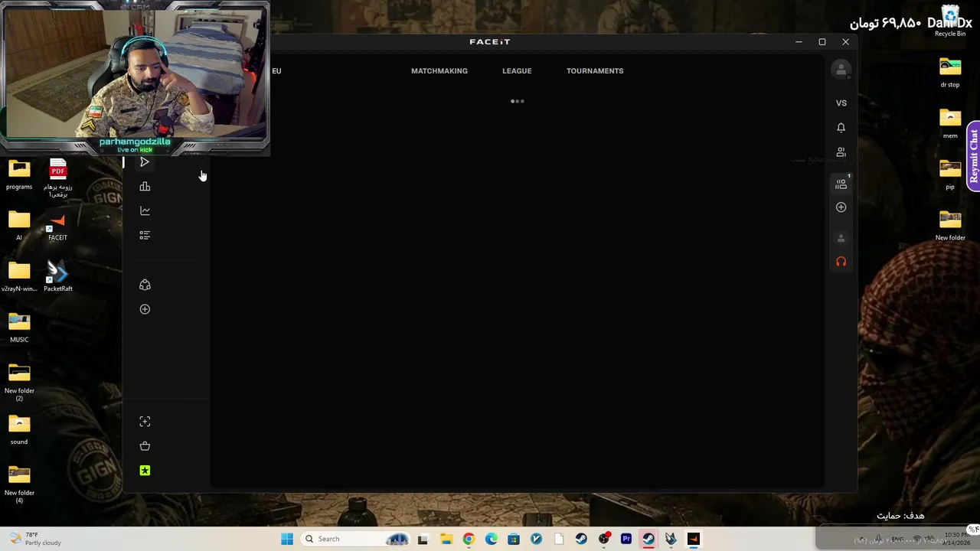Select the FACEIT desktop shortcut

(x=57, y=227)
